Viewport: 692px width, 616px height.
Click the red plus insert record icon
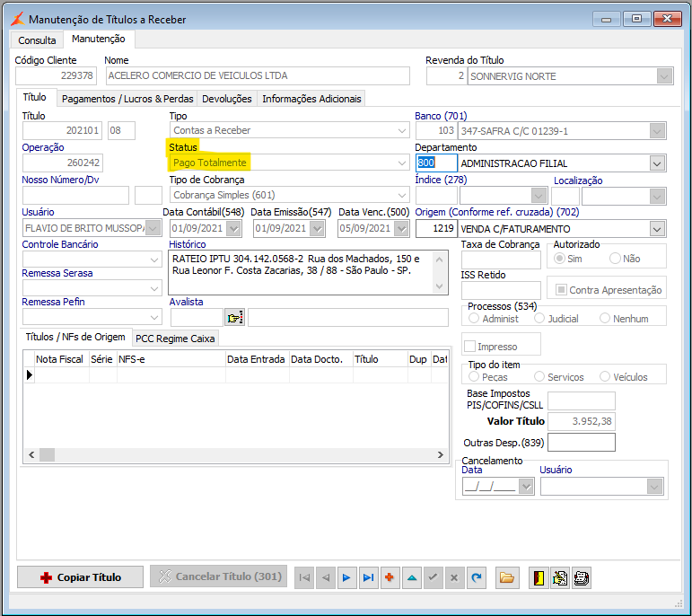(x=390, y=577)
